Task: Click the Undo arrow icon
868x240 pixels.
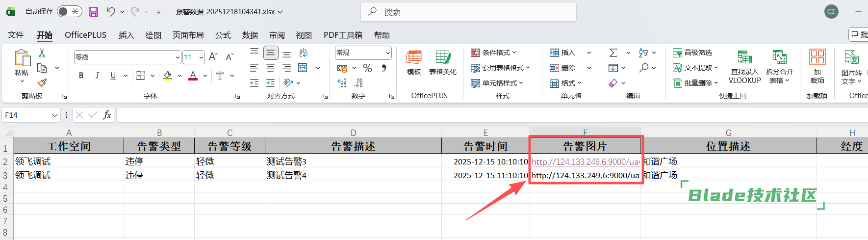Action: (111, 12)
